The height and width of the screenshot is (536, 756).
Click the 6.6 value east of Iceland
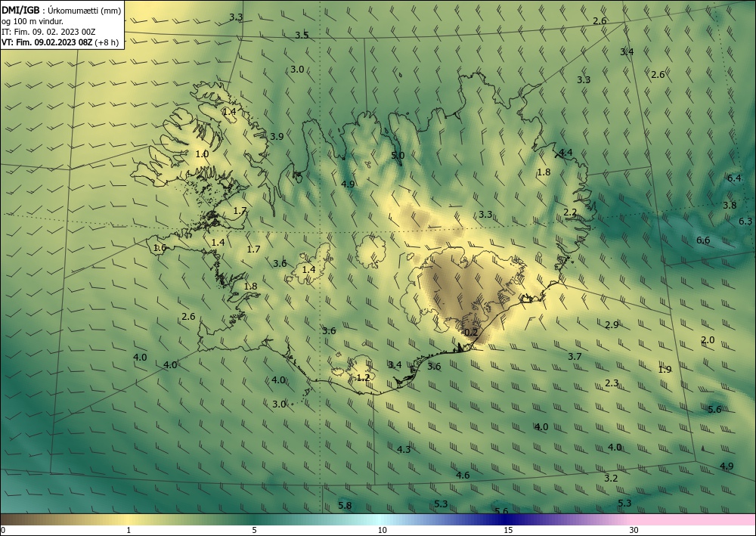(x=703, y=240)
